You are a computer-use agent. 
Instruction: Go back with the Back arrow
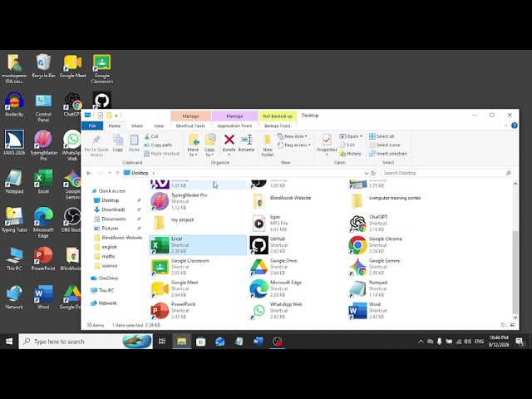tap(89, 173)
